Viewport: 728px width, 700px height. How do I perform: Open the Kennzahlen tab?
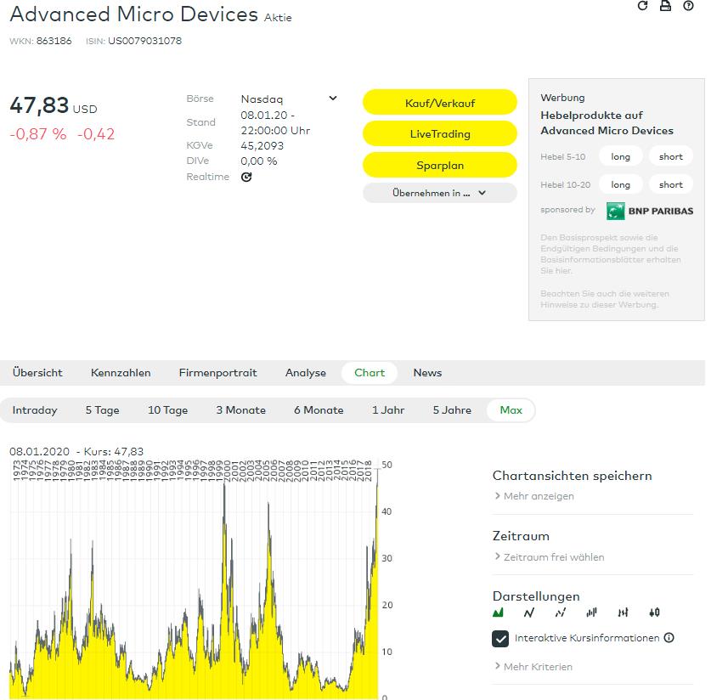(x=121, y=373)
